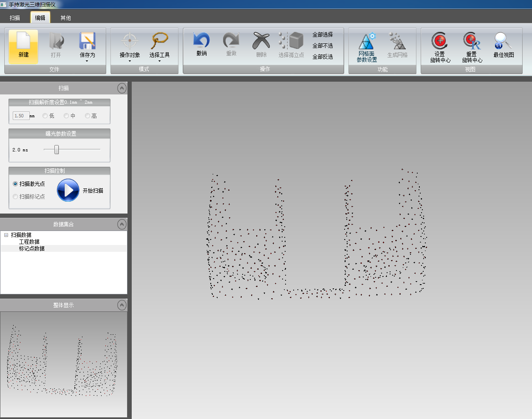The image size is (532, 419).
Task: Select 扫描激光点 radio button
Action: coord(15,184)
